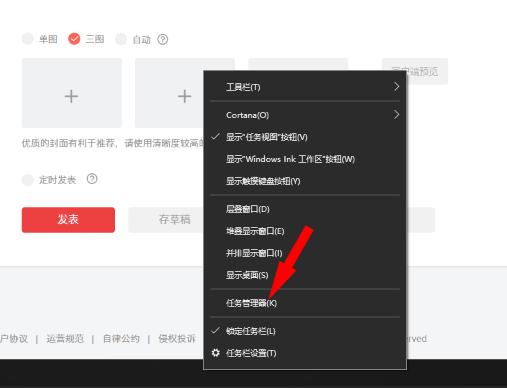Expand the Cortana(O) submenu arrow
Image resolution: width=507 pixels, height=388 pixels.
tap(396, 115)
